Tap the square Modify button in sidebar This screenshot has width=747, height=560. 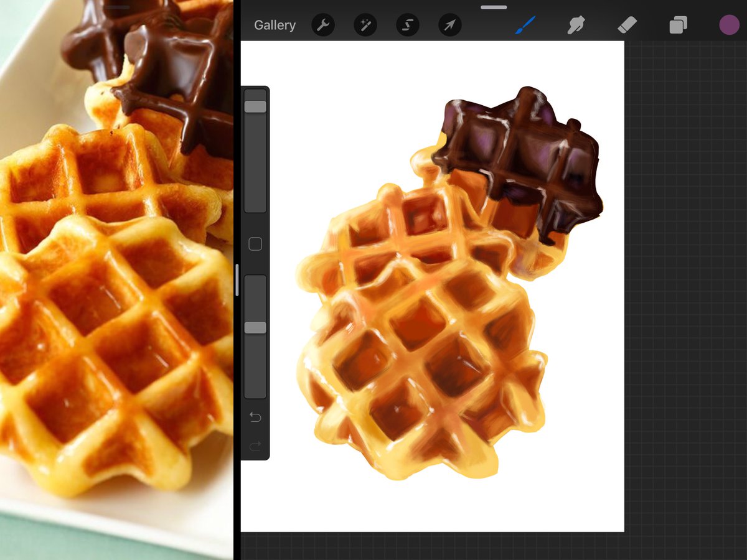(255, 244)
